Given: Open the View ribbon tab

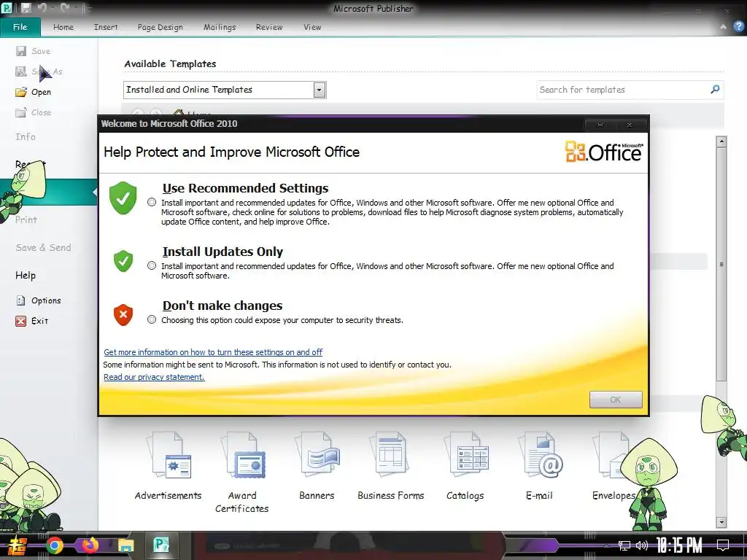Looking at the screenshot, I should [312, 27].
